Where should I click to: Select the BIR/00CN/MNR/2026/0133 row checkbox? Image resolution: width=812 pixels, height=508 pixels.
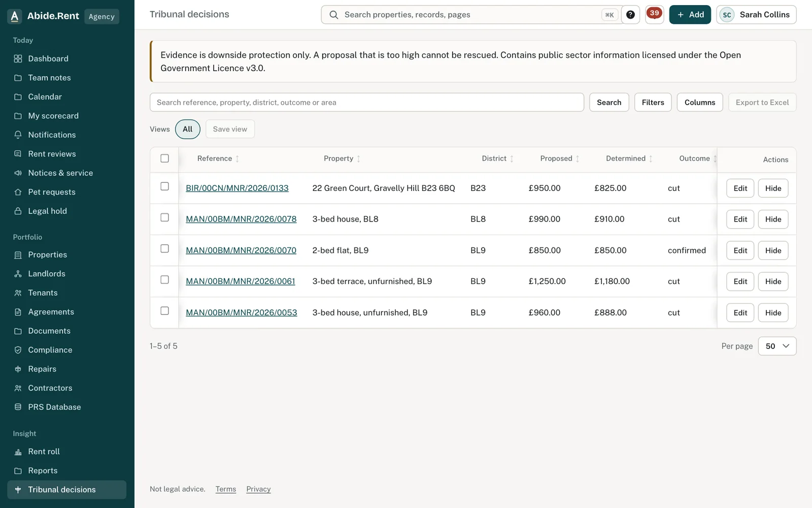coord(164,186)
